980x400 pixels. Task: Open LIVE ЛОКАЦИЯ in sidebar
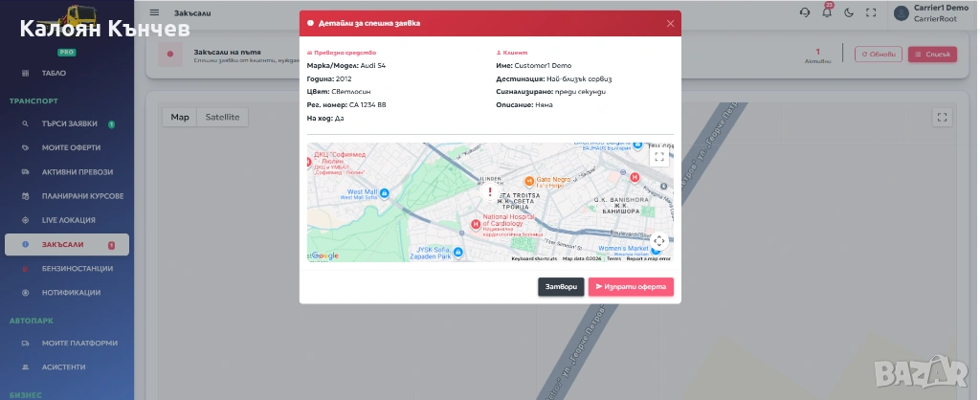click(x=67, y=220)
